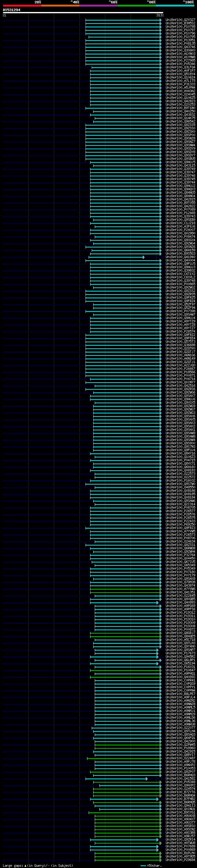
Task: Select hit UniRef100_Q2V327
Action: coord(180,20)
